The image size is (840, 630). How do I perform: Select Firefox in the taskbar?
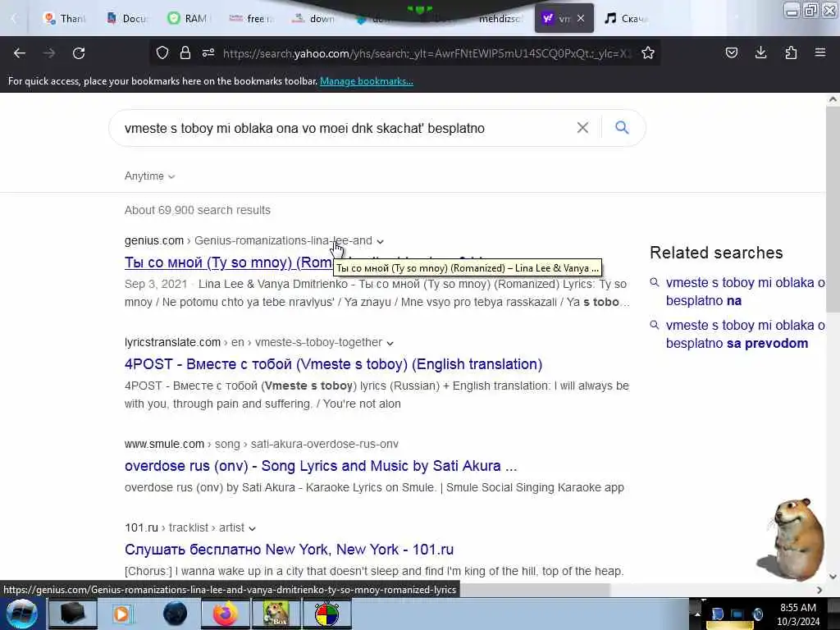click(x=225, y=614)
